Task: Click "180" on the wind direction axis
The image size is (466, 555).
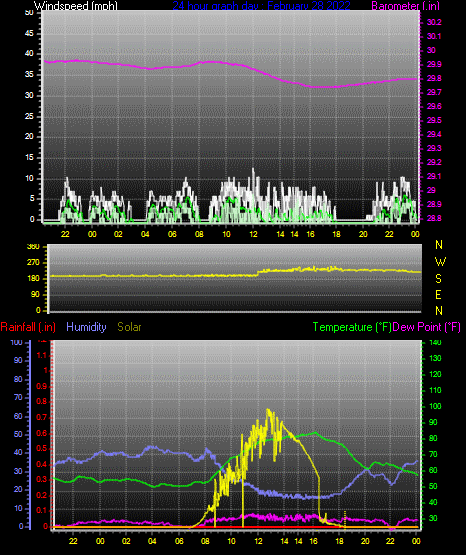Action: (33, 279)
